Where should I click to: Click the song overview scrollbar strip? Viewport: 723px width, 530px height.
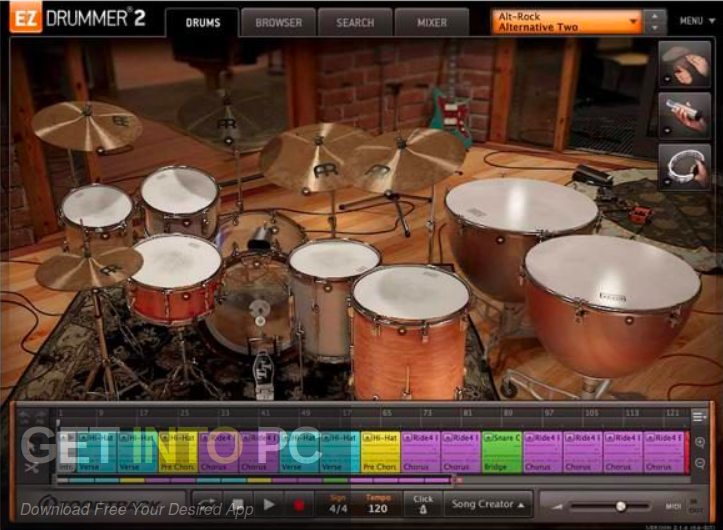coord(254,480)
